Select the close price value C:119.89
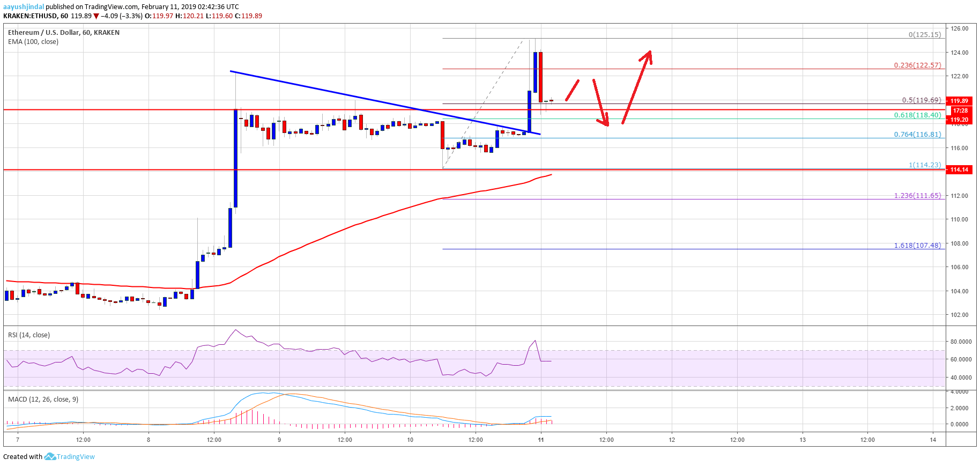 point(249,16)
